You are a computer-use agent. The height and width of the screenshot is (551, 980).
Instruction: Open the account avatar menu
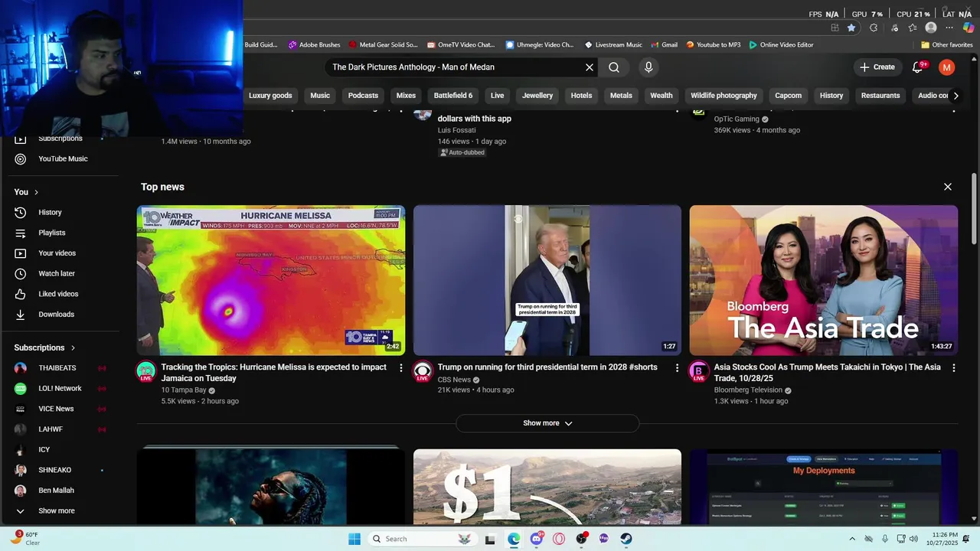tap(947, 67)
